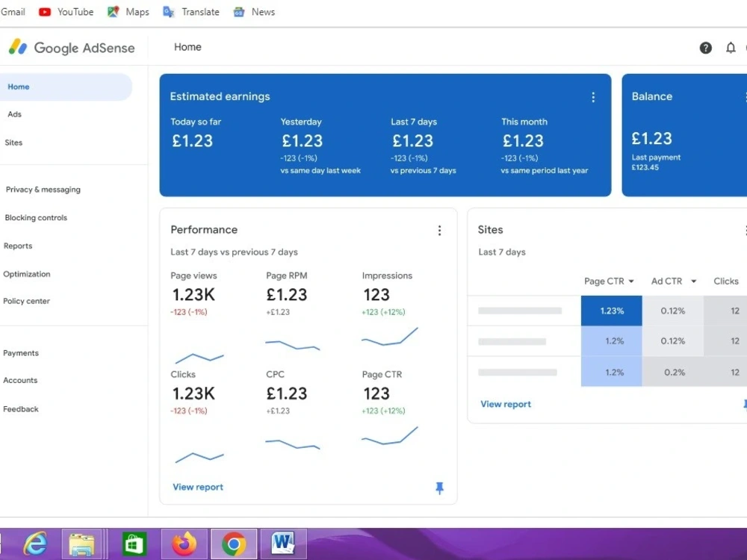
Task: Click the Impressions sparkline chart
Action: tap(390, 337)
